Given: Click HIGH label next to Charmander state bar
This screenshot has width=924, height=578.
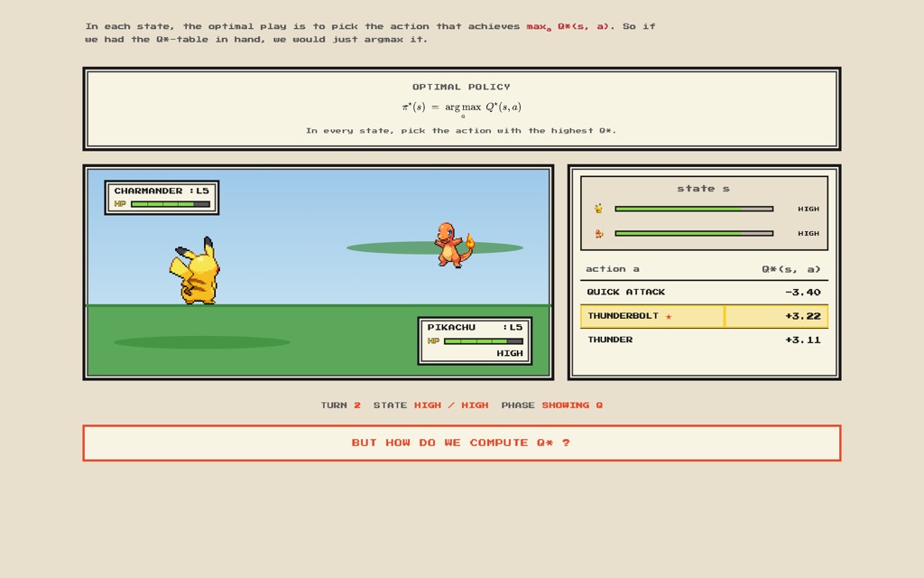Looking at the screenshot, I should 808,234.
